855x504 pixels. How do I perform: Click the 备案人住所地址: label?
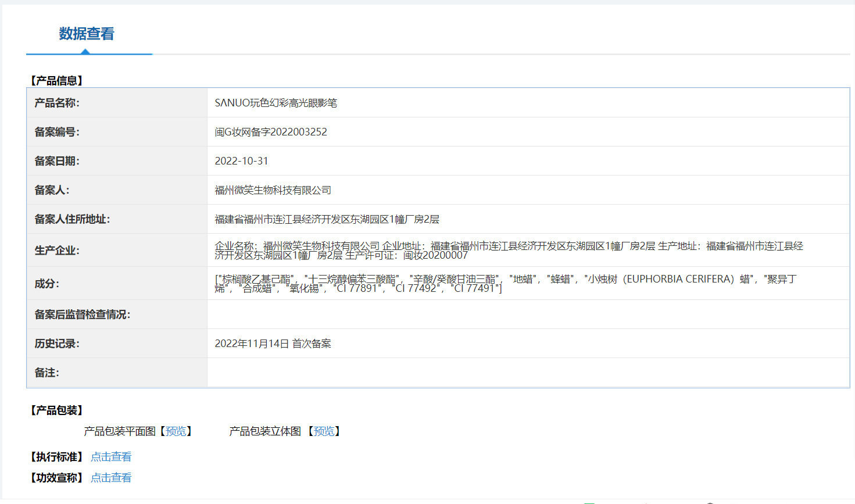[x=72, y=219]
